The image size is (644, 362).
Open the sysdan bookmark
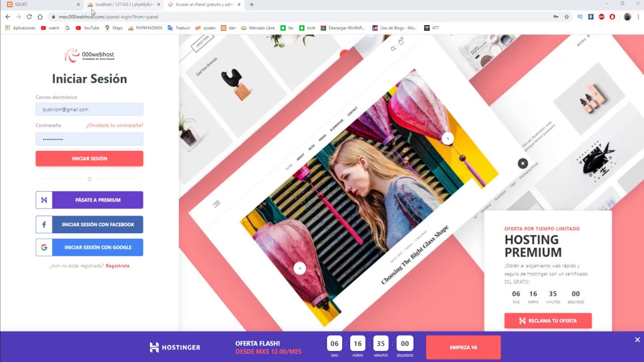(x=205, y=28)
